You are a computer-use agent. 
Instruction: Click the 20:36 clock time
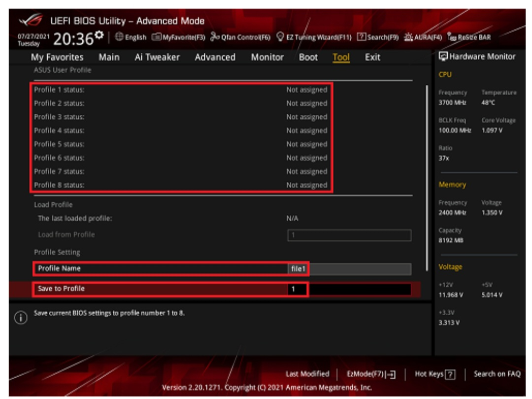point(73,39)
